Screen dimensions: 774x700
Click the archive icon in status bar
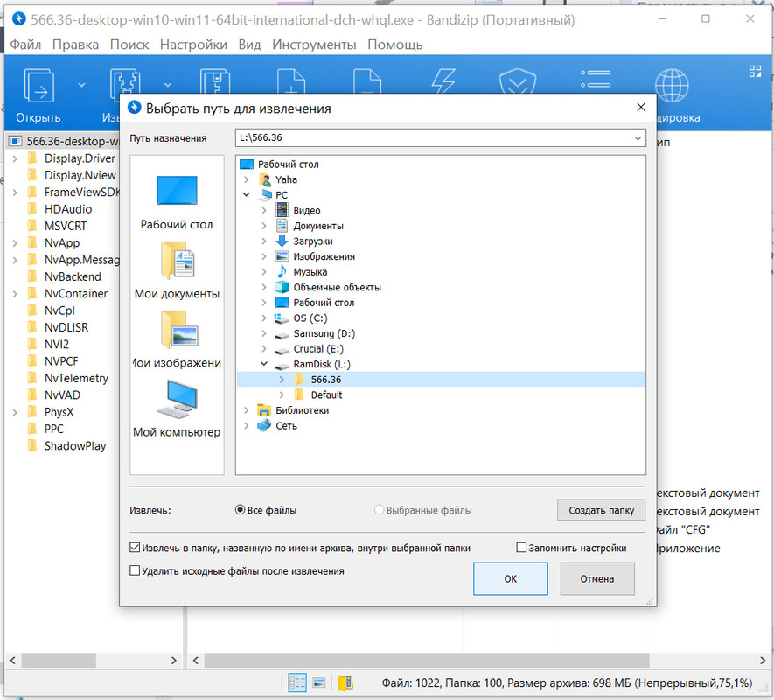[x=345, y=682]
